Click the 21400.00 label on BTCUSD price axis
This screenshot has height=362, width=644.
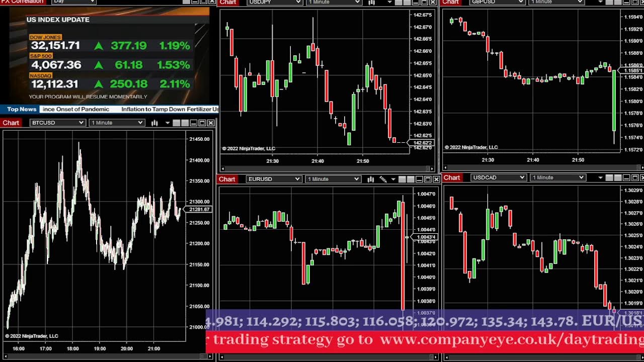click(199, 160)
